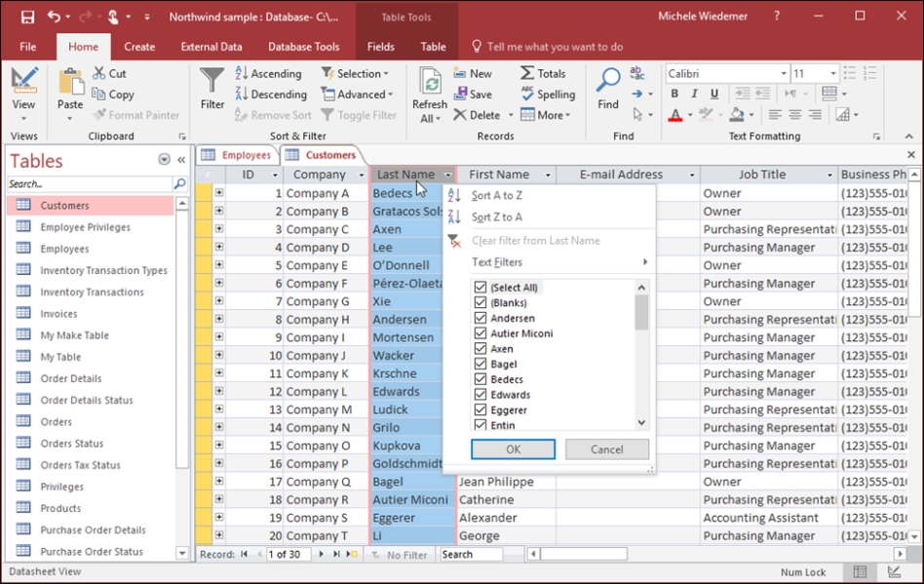Image resolution: width=924 pixels, height=584 pixels.
Task: Toggle Italic text formatting
Action: click(695, 94)
